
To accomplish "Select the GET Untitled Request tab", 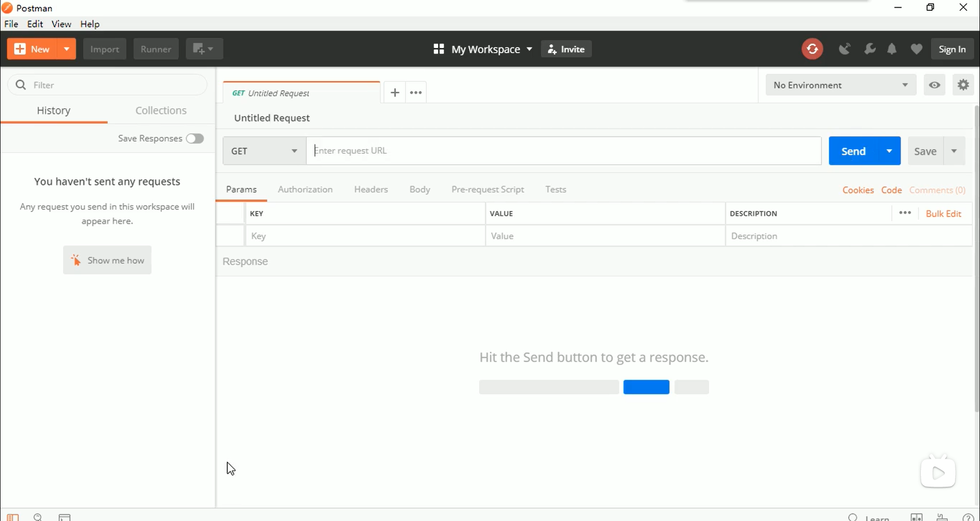I will pos(302,93).
